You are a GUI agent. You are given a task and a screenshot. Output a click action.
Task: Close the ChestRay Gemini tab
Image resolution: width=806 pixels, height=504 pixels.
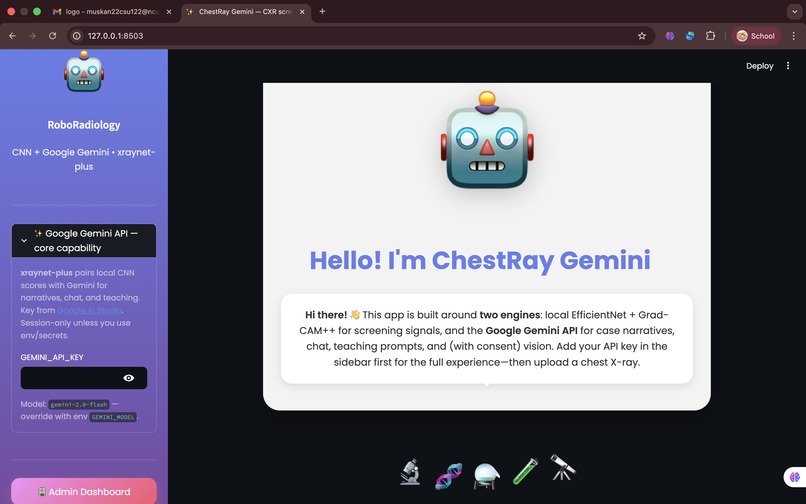pos(302,11)
